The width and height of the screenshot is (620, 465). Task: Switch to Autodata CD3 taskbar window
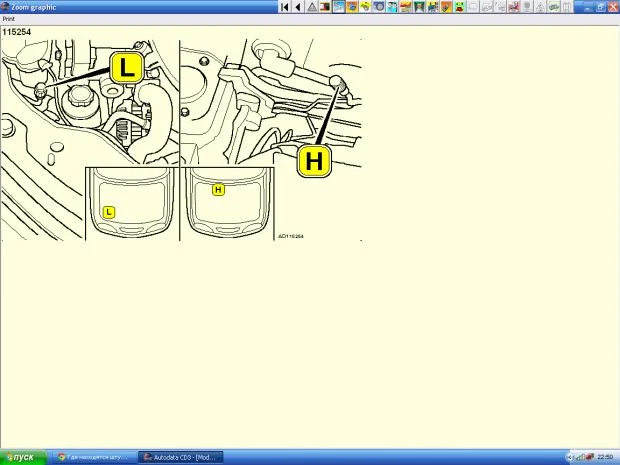point(180,457)
